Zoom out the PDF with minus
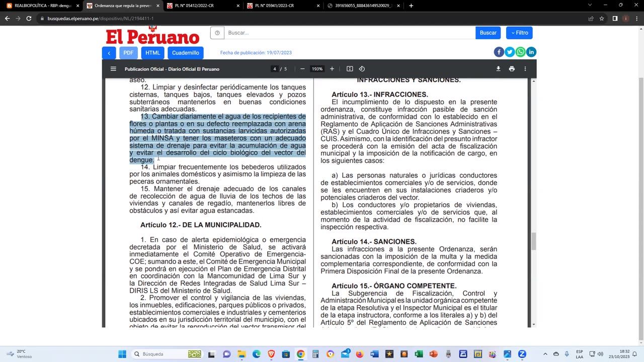644x362 pixels. coord(302,69)
